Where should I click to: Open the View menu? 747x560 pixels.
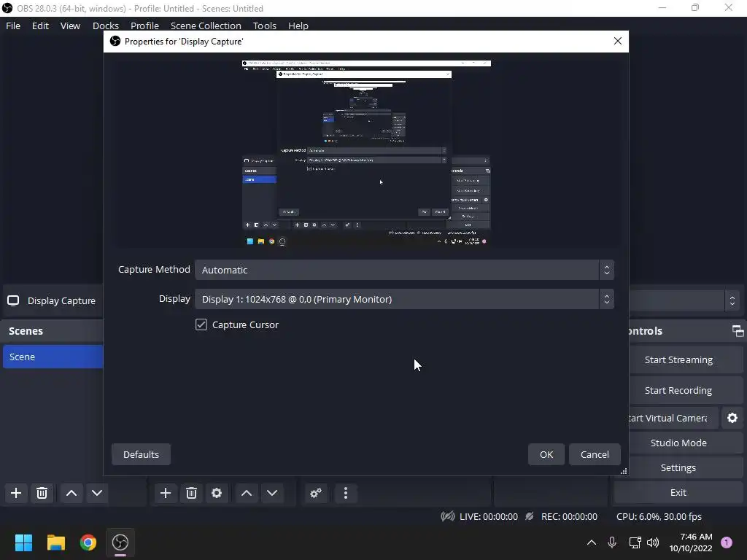(70, 26)
